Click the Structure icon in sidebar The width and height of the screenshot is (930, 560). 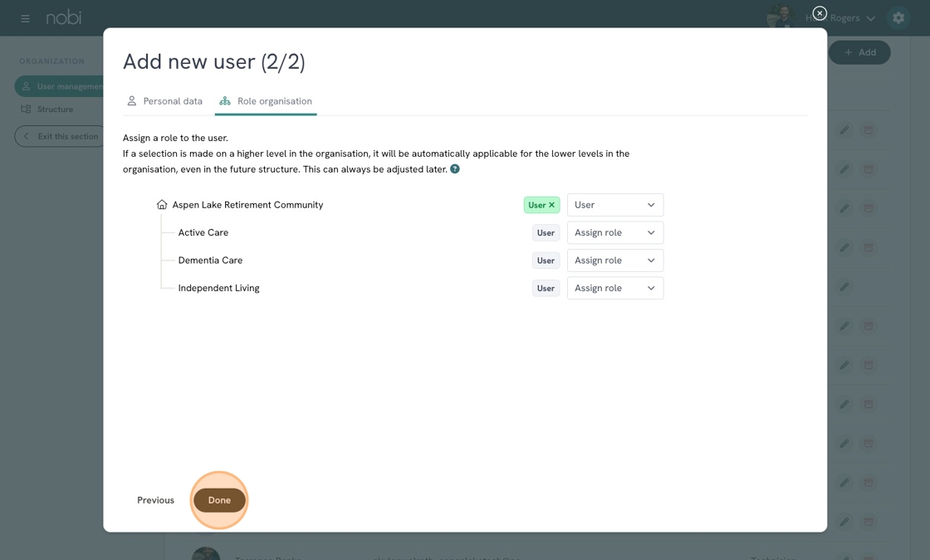27,110
